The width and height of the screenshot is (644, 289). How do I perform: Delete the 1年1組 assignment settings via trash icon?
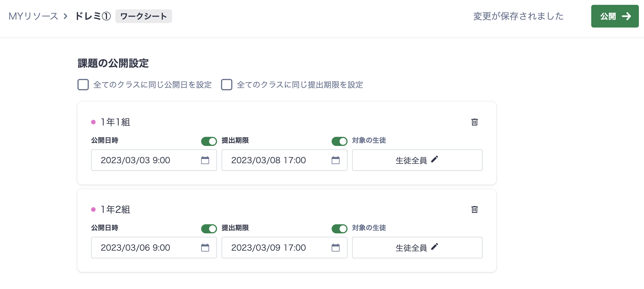tap(475, 122)
